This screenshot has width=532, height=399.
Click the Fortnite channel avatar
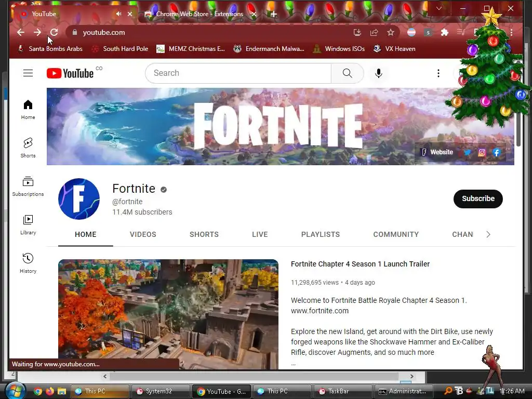[79, 199]
